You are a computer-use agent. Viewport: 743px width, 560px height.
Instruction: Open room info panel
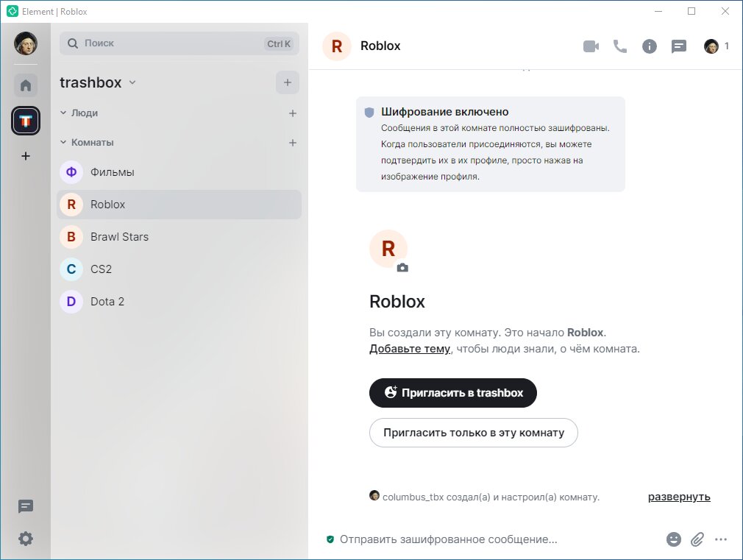click(x=649, y=46)
